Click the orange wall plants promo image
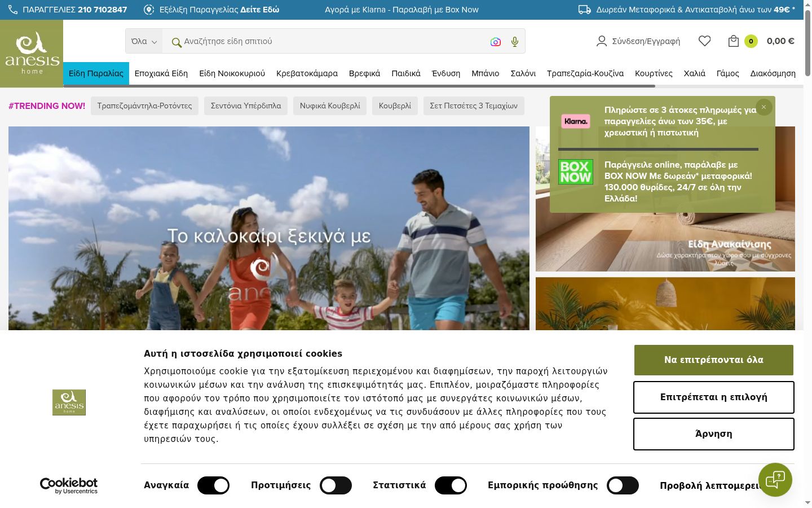Image resolution: width=812 pixels, height=508 pixels. click(x=665, y=304)
